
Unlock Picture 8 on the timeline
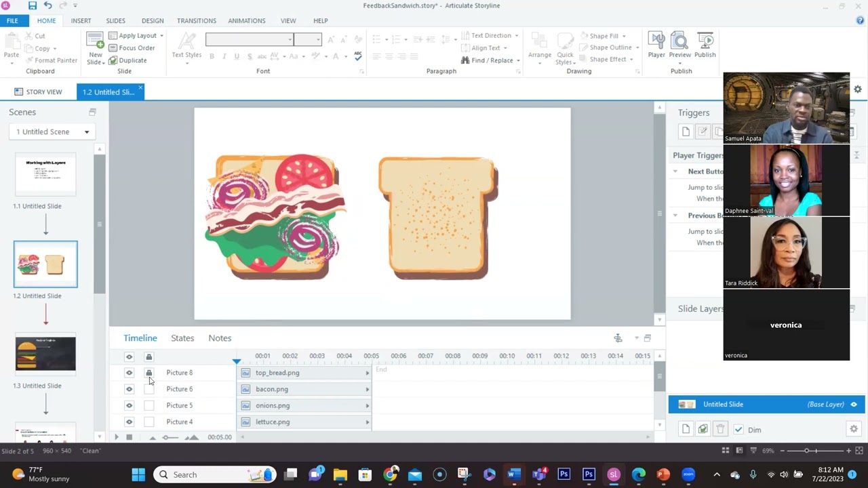pyautogui.click(x=149, y=373)
